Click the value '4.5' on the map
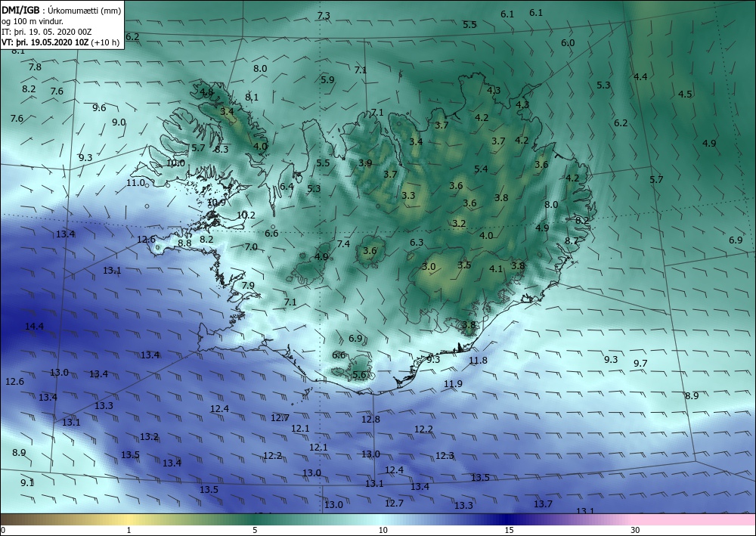The height and width of the screenshot is (536, 756). click(x=685, y=94)
